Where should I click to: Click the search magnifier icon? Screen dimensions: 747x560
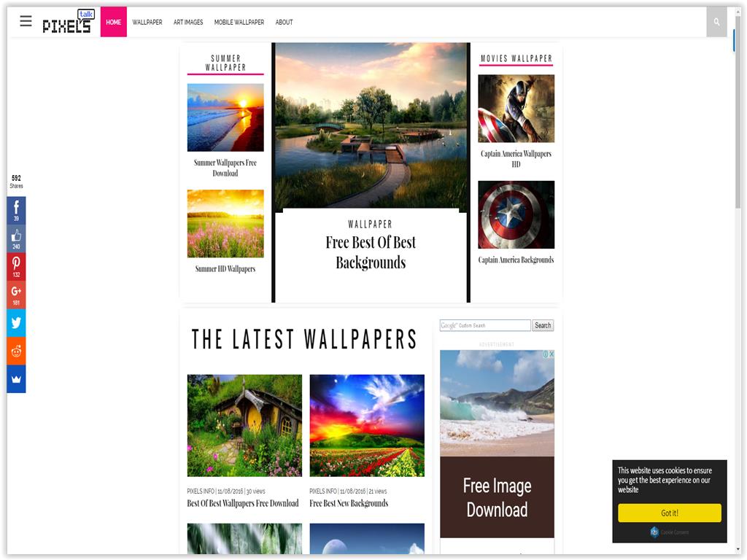coord(716,22)
